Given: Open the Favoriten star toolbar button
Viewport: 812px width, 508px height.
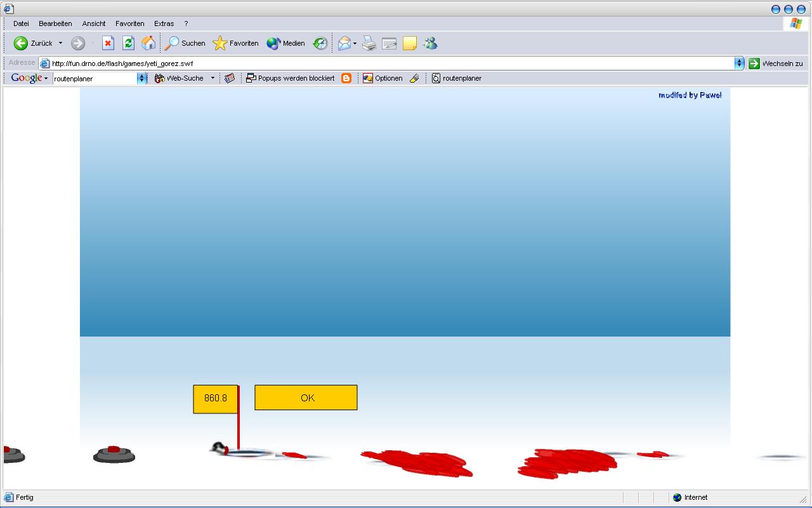Looking at the screenshot, I should point(235,43).
